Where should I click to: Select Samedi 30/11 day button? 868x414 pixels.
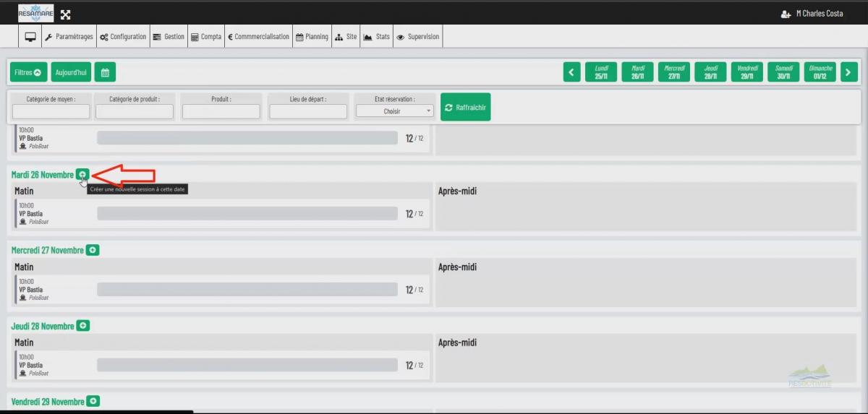click(x=783, y=72)
